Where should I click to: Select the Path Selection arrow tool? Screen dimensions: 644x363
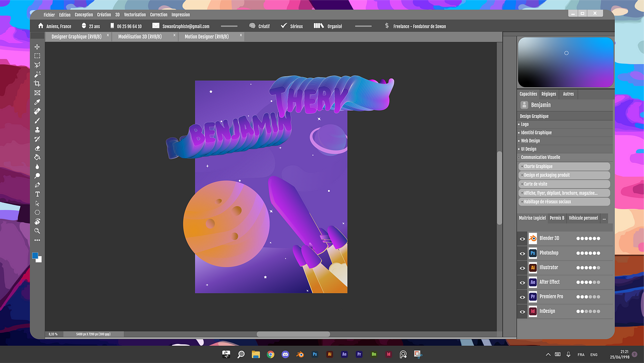(37, 203)
